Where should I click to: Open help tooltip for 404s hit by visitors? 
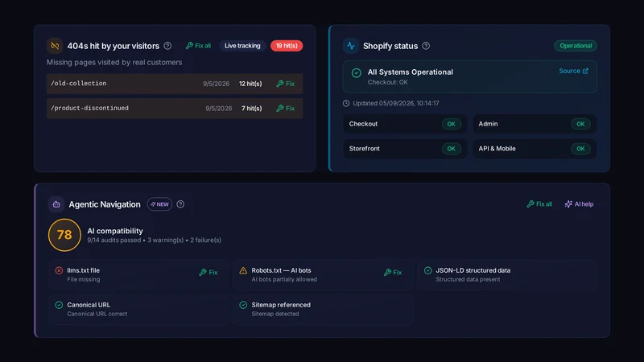click(167, 46)
